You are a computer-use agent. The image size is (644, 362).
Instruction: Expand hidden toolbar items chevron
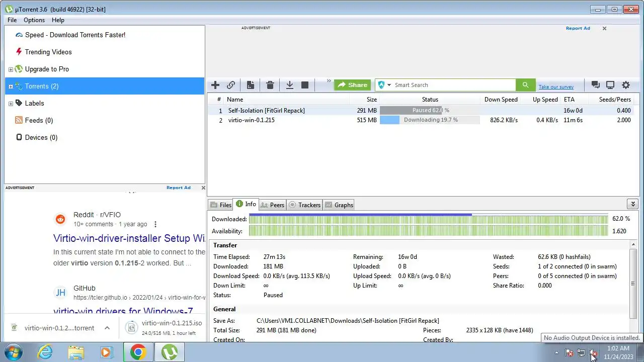point(329,81)
